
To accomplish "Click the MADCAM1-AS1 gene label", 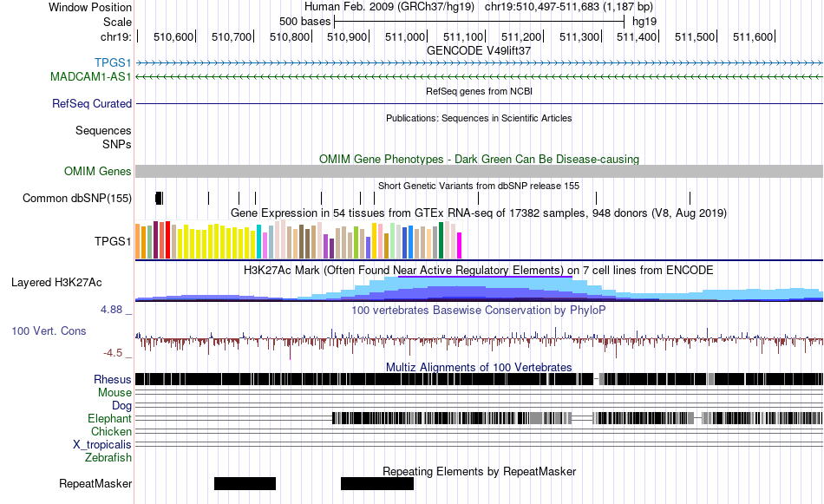I will [90, 76].
